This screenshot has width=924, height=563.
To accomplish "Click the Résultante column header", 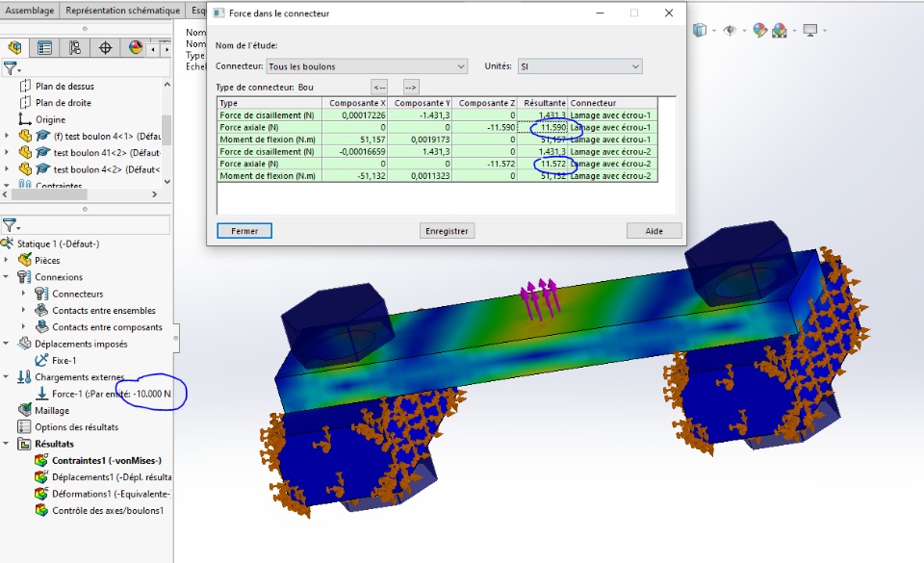I will (542, 103).
